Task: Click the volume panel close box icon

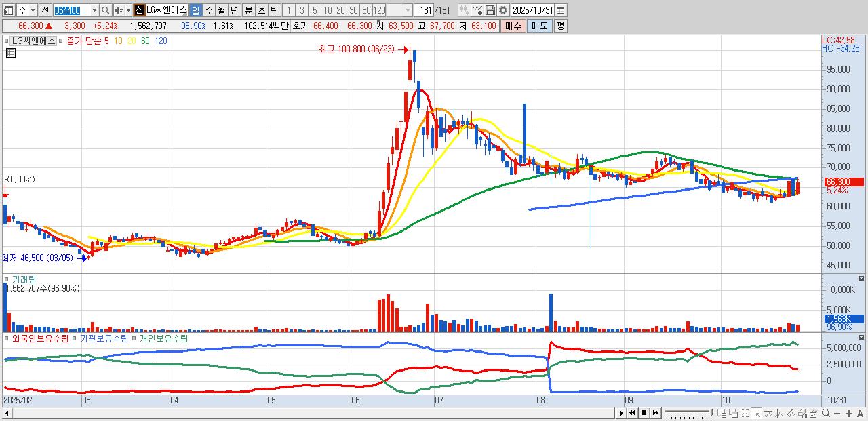Action: (x=861, y=279)
